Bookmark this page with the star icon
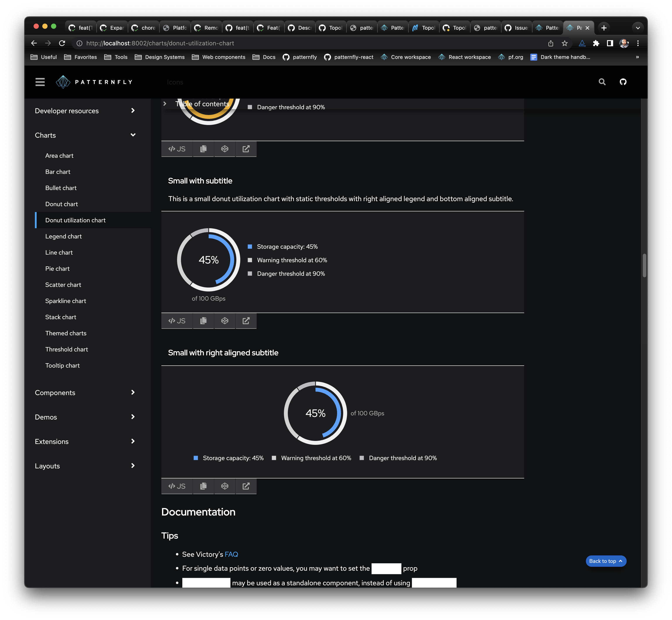Image resolution: width=672 pixels, height=620 pixels. [565, 43]
